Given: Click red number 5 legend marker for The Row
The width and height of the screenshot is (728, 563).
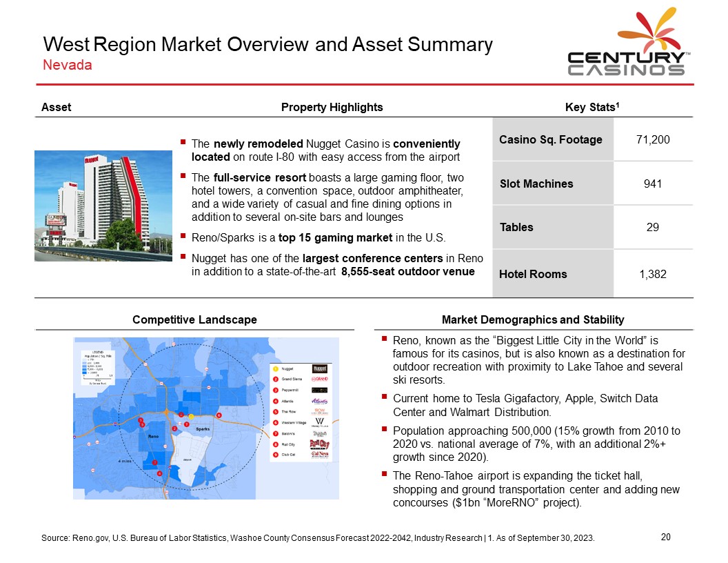Looking at the screenshot, I should tap(275, 412).
